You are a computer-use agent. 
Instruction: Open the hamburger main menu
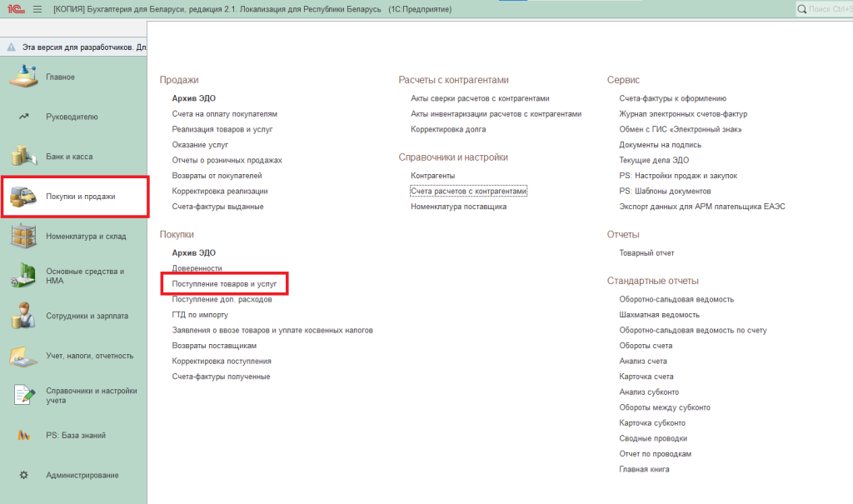37,9
